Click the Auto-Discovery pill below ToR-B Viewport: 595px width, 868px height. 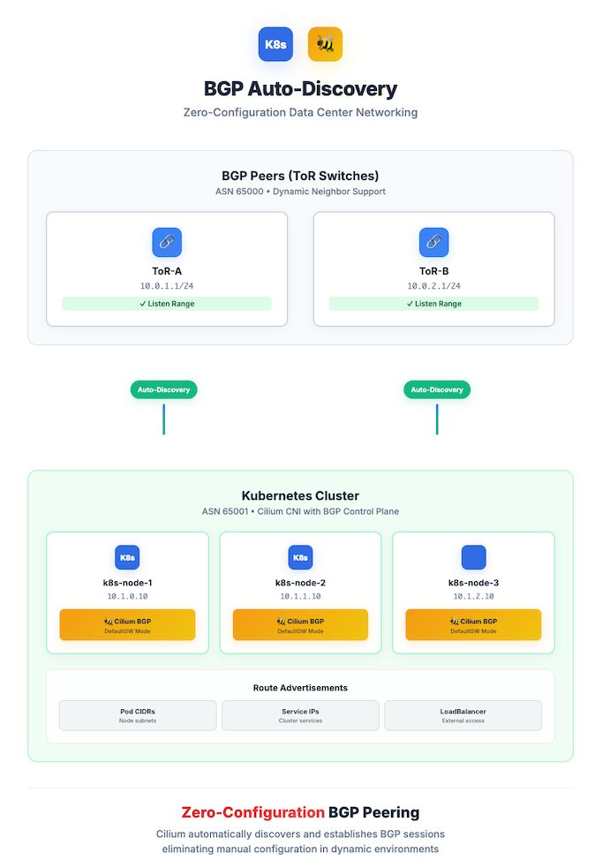click(x=437, y=389)
